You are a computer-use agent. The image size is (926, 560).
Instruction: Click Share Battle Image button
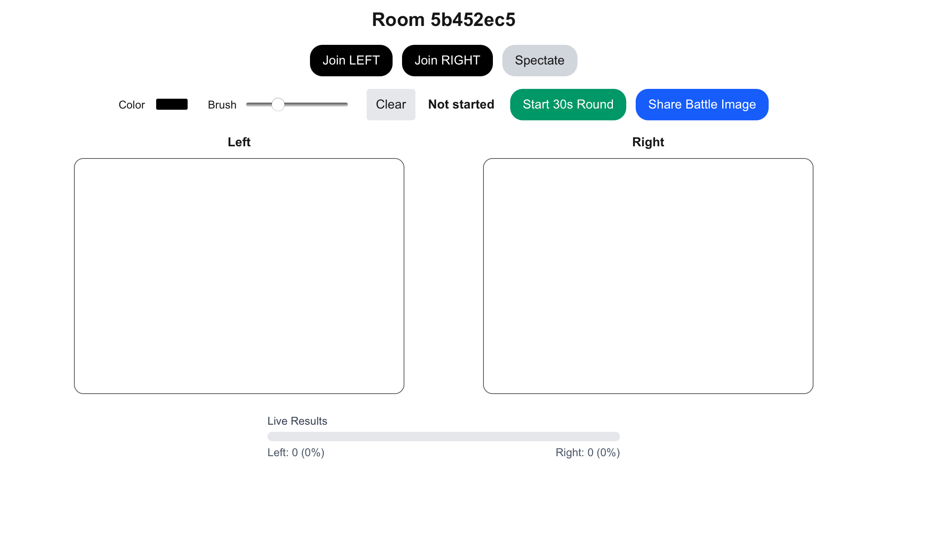[702, 105]
